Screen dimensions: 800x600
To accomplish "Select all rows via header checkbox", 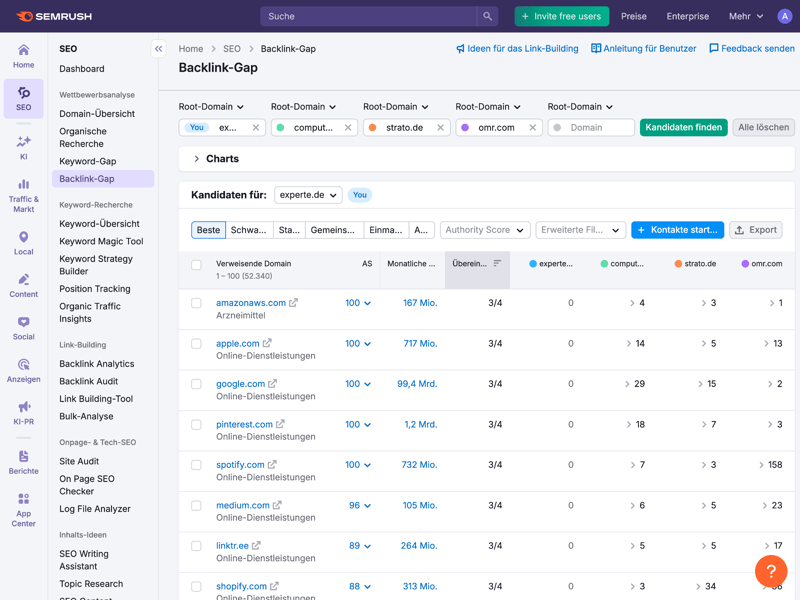I will coord(196,265).
